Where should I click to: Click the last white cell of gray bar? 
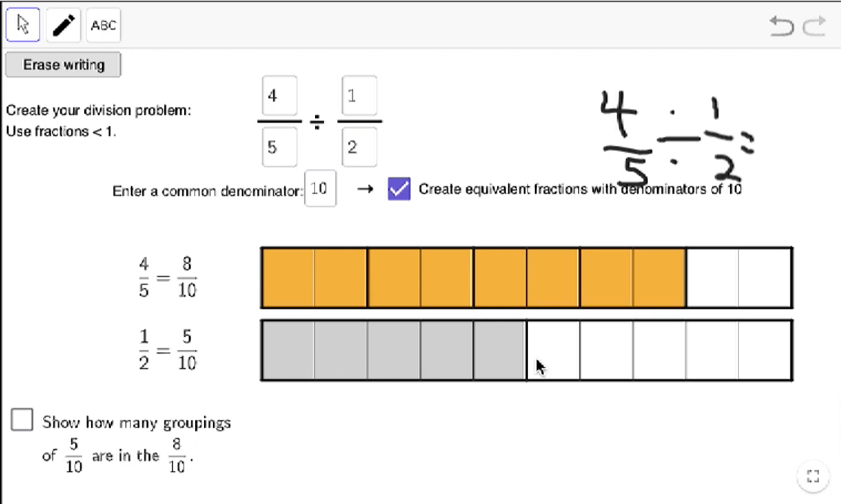pyautogui.click(x=765, y=350)
